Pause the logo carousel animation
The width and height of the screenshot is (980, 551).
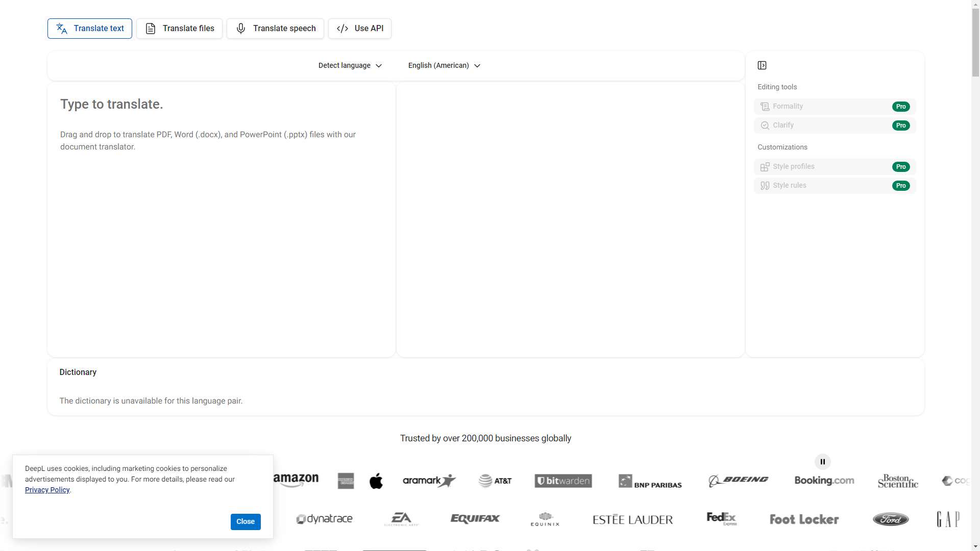pos(823,462)
